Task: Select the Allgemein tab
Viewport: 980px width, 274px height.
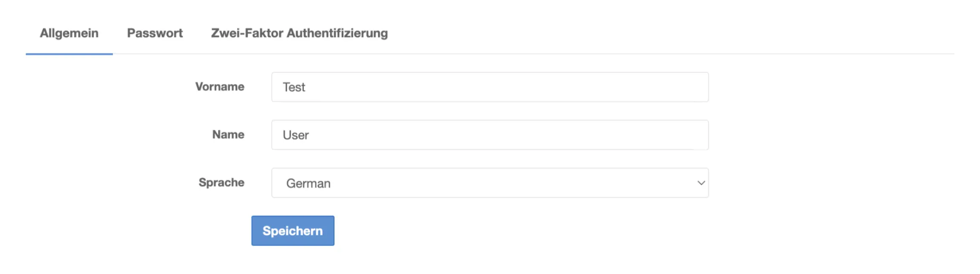Action: tap(69, 33)
